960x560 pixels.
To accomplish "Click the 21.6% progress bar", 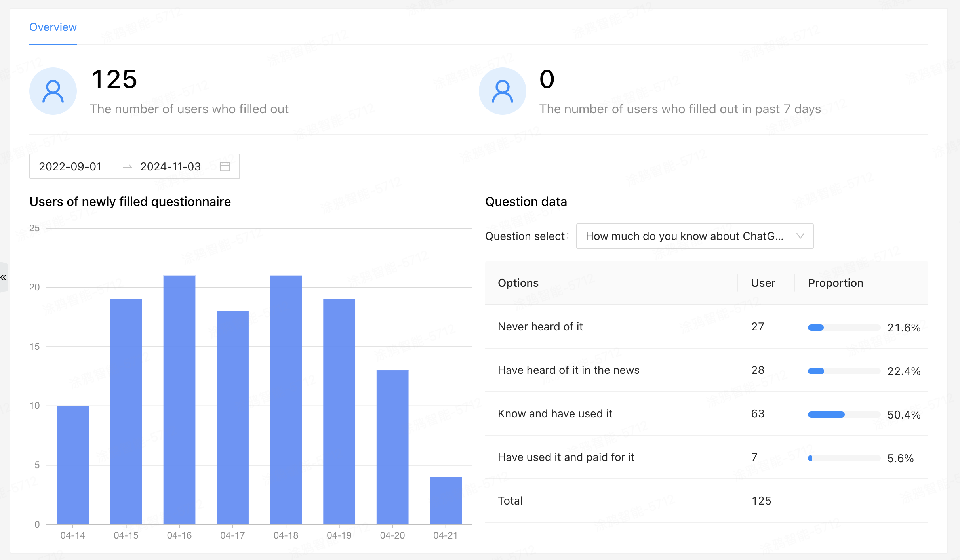I will click(844, 328).
